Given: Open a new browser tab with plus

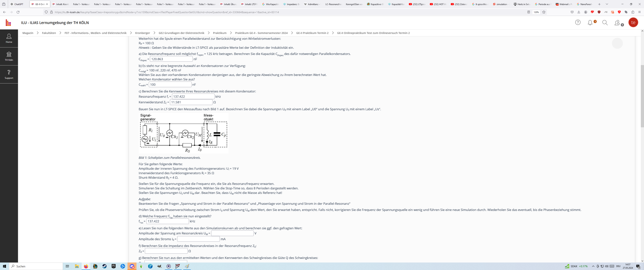Looking at the screenshot, I should pos(599,4).
